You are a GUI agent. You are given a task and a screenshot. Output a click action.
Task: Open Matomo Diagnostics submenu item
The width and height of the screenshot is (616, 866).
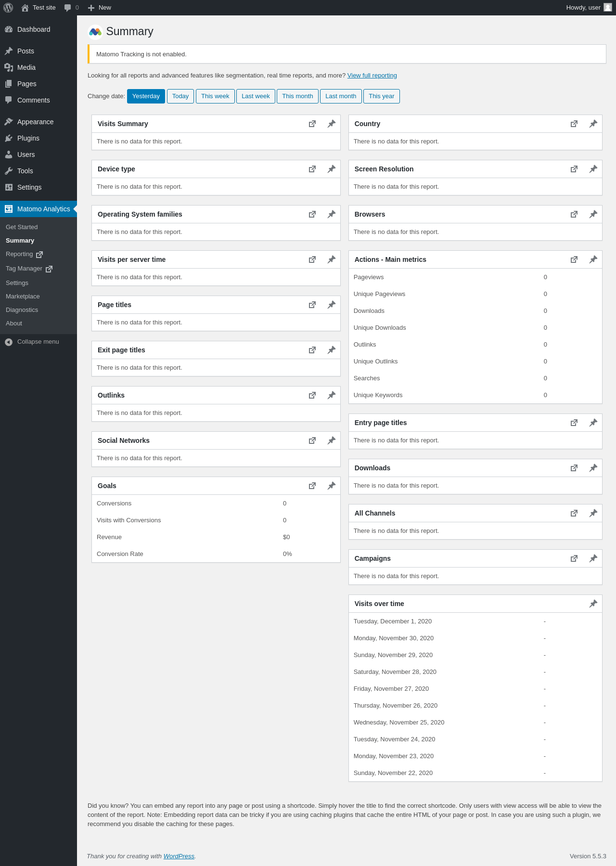pyautogui.click(x=22, y=310)
